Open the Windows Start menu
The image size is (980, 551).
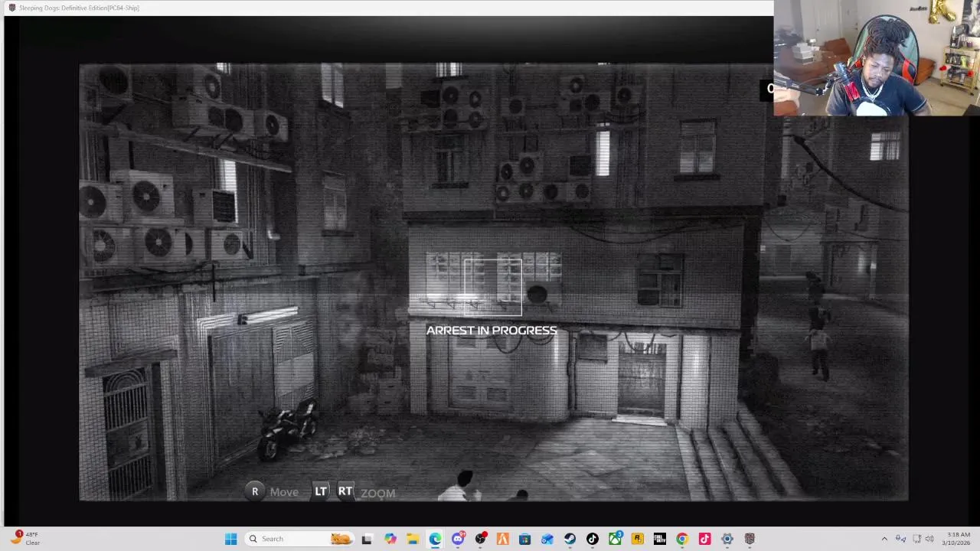pyautogui.click(x=230, y=539)
